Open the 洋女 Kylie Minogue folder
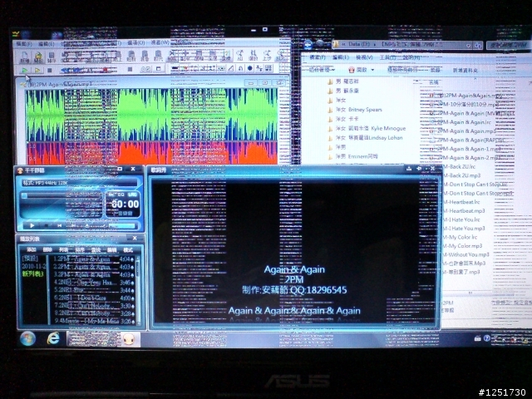532x399 pixels. click(367, 128)
